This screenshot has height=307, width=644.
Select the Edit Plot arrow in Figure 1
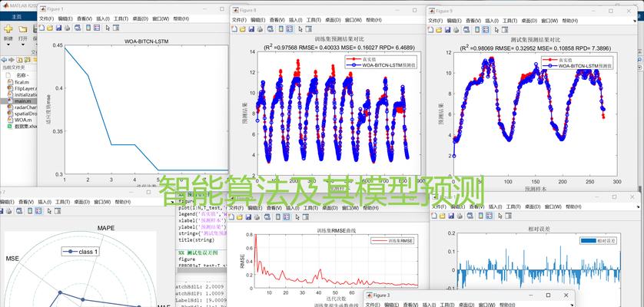pos(108,28)
